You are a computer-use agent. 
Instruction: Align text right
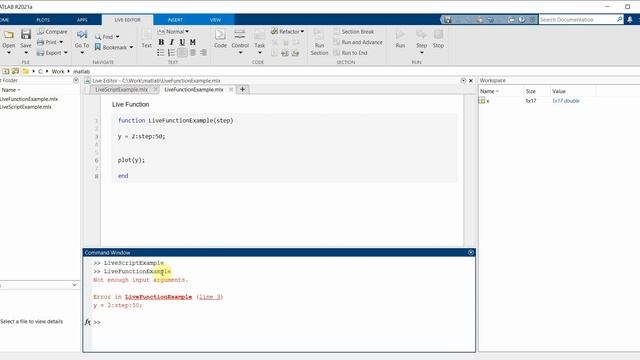click(x=203, y=53)
